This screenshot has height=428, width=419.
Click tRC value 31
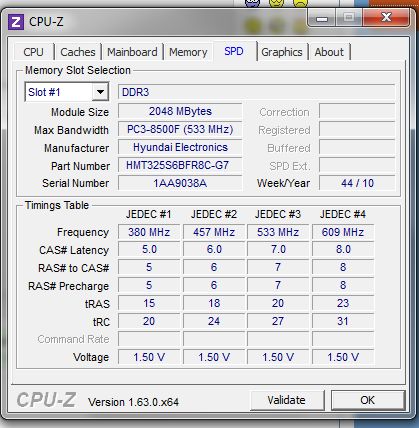[x=343, y=321]
